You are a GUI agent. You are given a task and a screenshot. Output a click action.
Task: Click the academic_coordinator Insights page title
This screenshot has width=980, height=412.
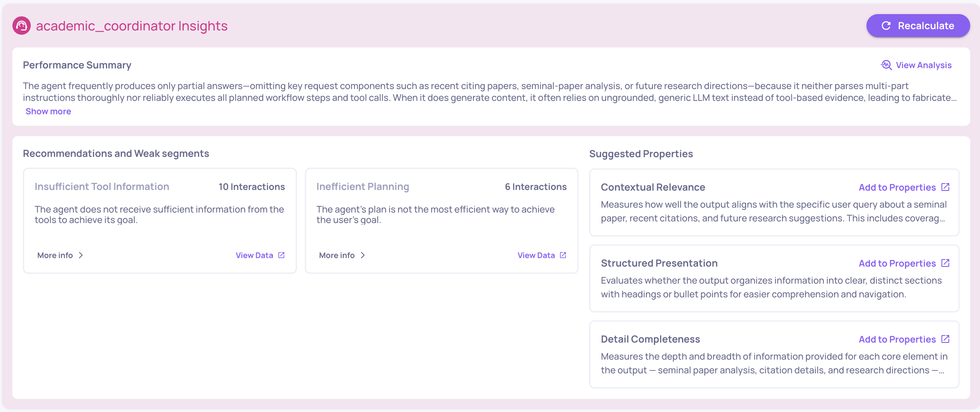[131, 26]
